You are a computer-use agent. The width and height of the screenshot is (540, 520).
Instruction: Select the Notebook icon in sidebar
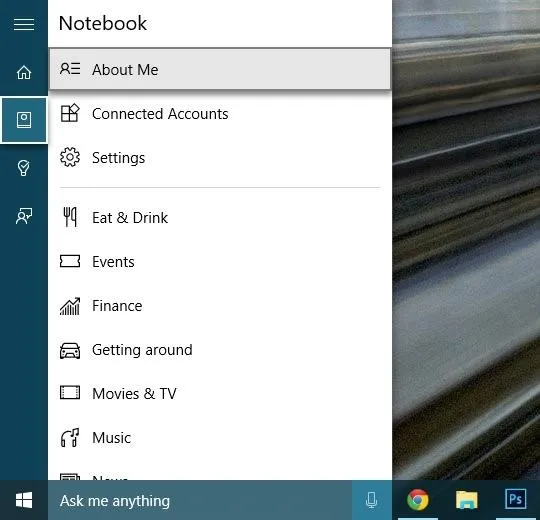24,120
